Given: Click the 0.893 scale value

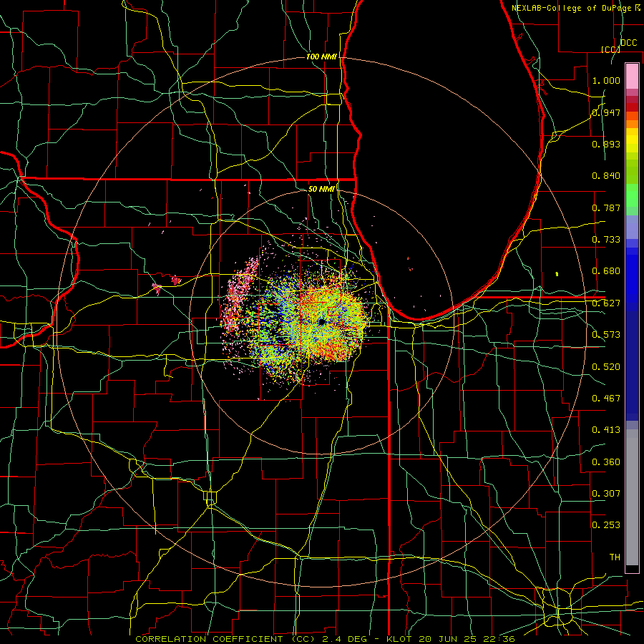Looking at the screenshot, I should click(x=606, y=144).
